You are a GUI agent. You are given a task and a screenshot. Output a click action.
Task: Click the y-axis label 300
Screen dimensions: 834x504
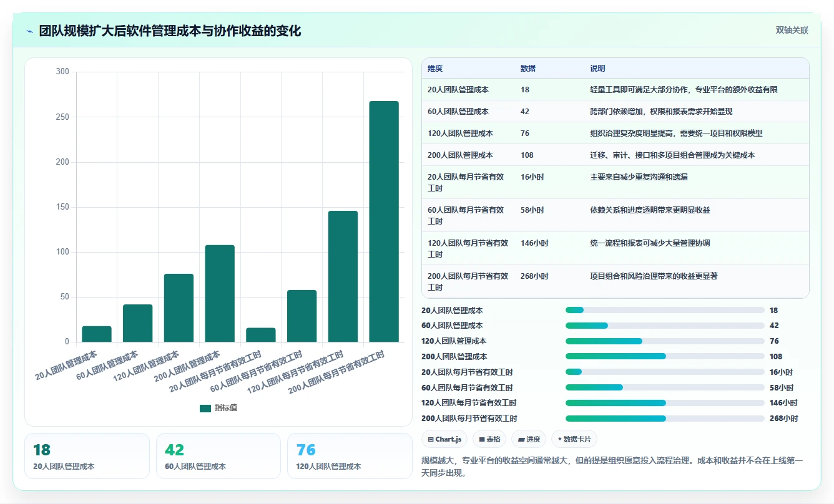click(62, 72)
